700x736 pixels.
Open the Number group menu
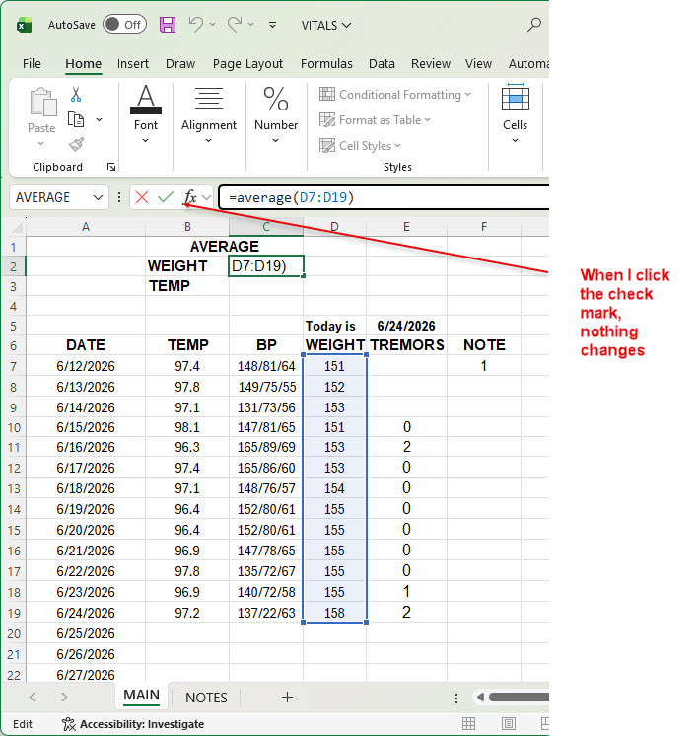[276, 114]
